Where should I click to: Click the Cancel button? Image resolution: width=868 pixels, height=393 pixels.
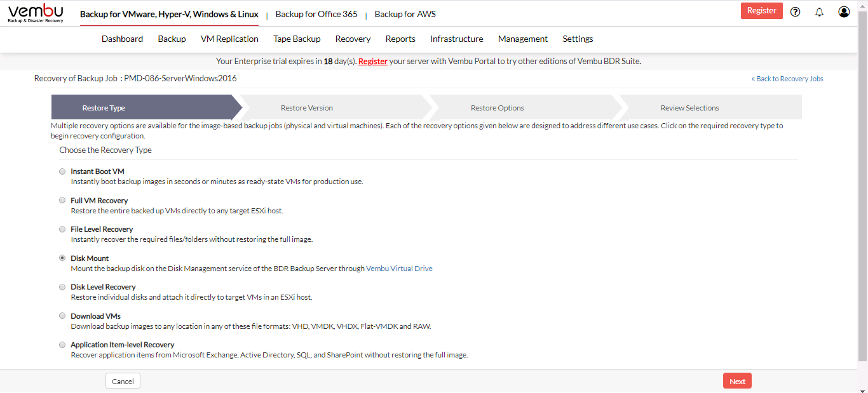tap(123, 381)
